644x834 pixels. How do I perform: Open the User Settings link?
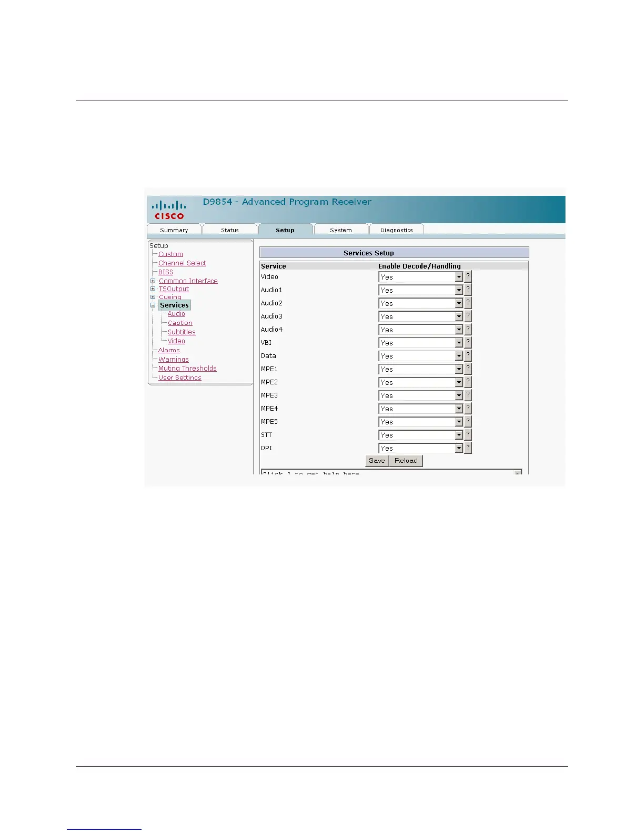tap(179, 378)
